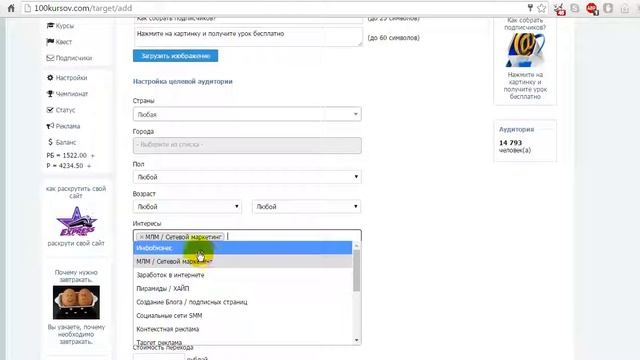Open the Пол dropdown

pos(247,177)
